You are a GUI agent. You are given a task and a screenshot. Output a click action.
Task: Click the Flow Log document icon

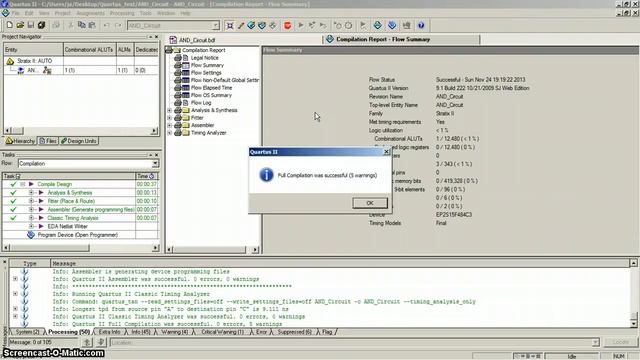pyautogui.click(x=186, y=103)
